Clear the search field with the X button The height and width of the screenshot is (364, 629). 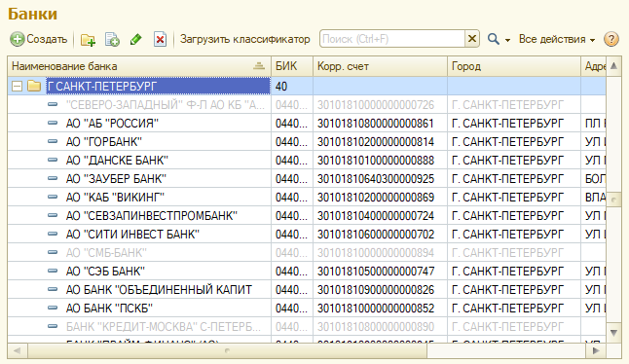[x=472, y=39]
